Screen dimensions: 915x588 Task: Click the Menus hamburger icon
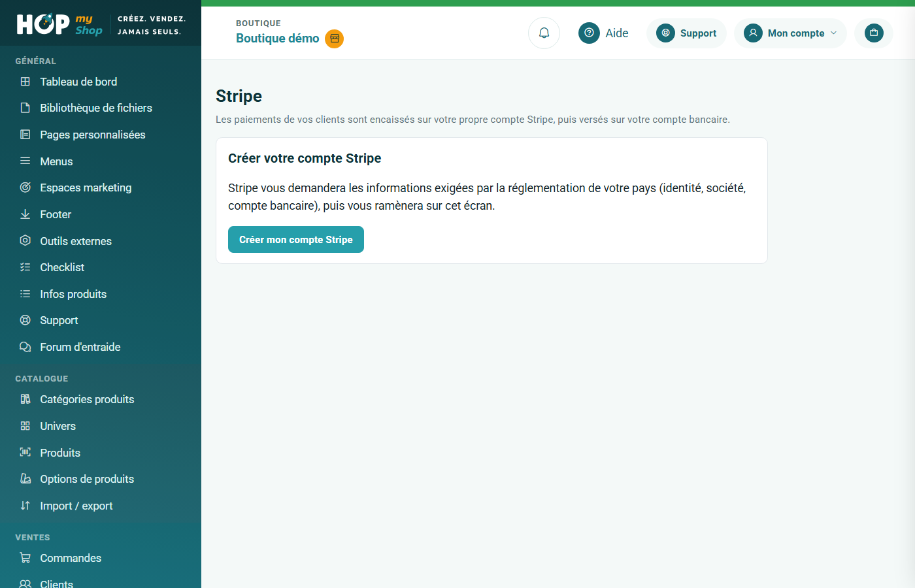pyautogui.click(x=25, y=161)
